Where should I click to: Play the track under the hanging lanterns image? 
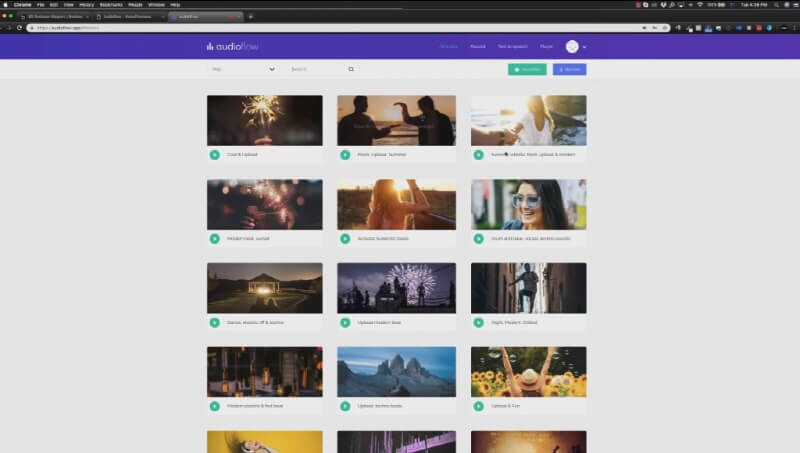pos(215,406)
